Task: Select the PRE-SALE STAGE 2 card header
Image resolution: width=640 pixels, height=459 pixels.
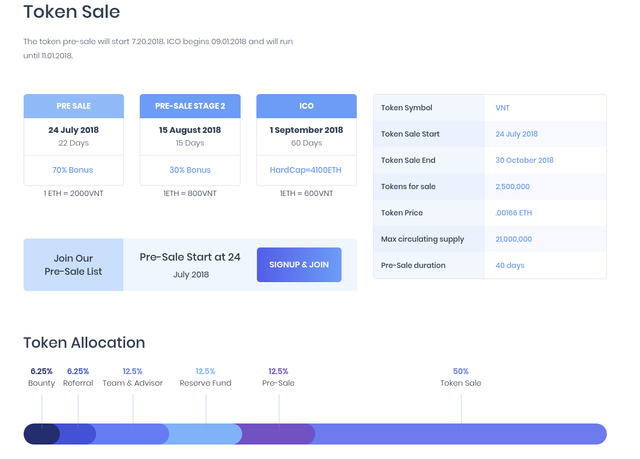Action: tap(190, 106)
